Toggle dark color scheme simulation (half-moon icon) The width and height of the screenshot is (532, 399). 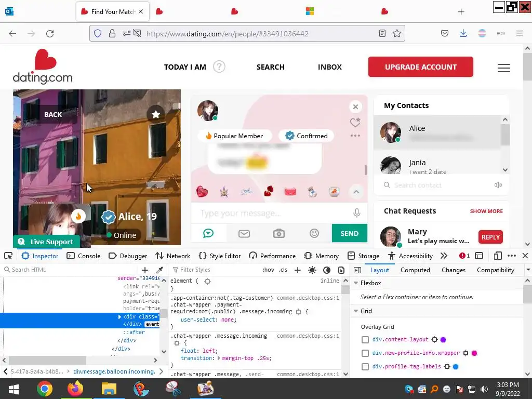pyautogui.click(x=327, y=270)
